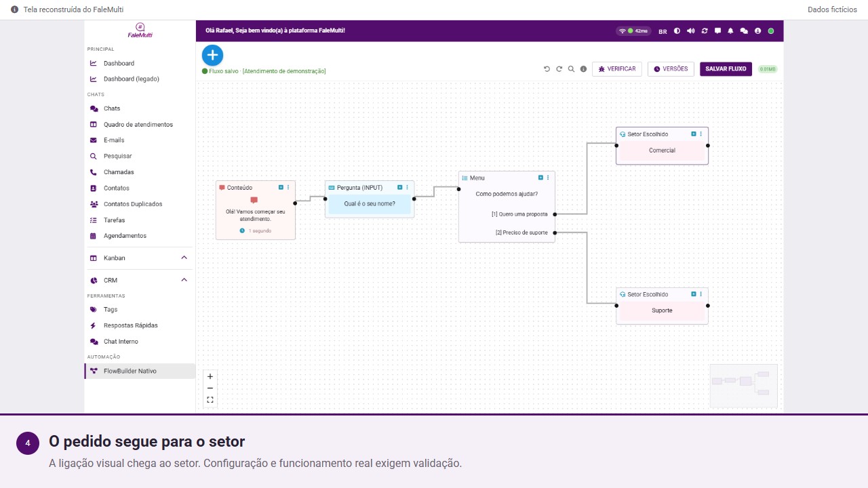
Task: Click the flow info icon in toolbar
Action: (x=583, y=69)
